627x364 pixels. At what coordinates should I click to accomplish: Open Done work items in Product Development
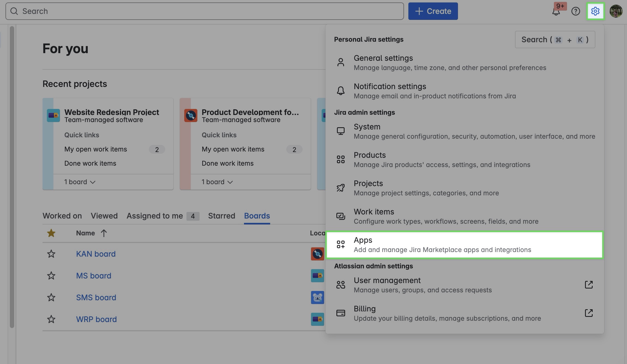click(x=228, y=163)
